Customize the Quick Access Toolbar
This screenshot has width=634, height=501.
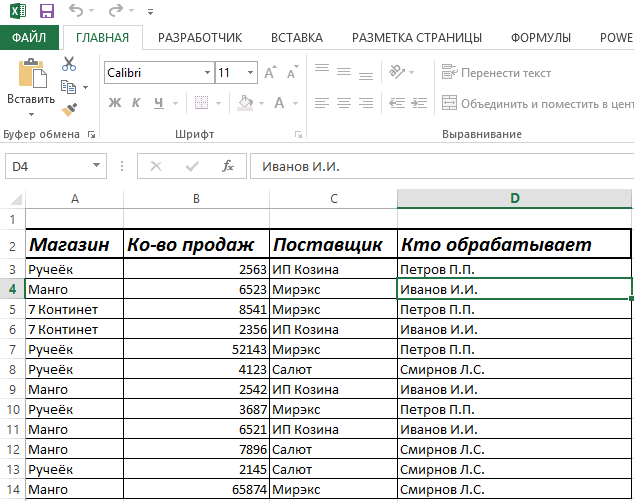[150, 12]
